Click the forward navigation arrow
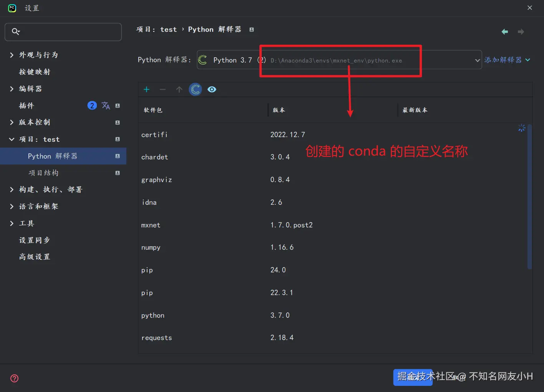 pyautogui.click(x=521, y=32)
